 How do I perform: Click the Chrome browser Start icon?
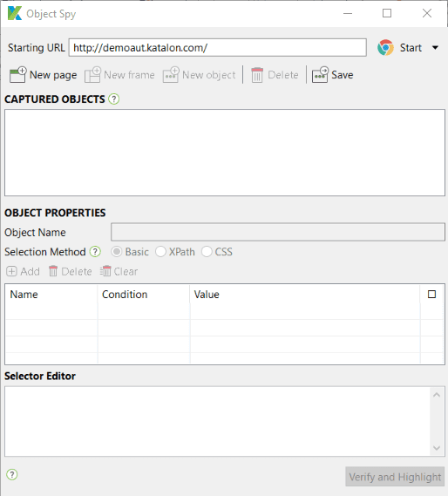coord(385,48)
